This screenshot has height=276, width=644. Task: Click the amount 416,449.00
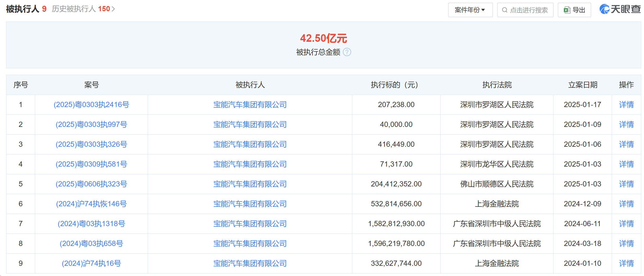(x=396, y=144)
